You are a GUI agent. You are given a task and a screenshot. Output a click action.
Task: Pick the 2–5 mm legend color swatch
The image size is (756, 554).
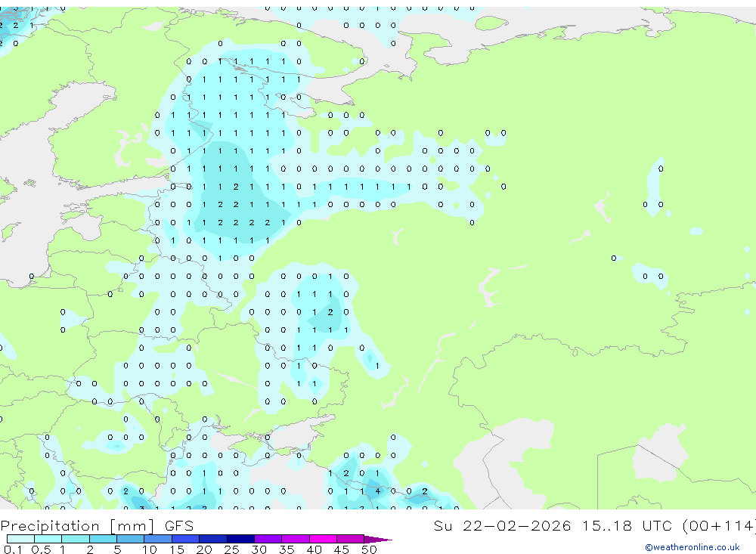[x=103, y=539]
